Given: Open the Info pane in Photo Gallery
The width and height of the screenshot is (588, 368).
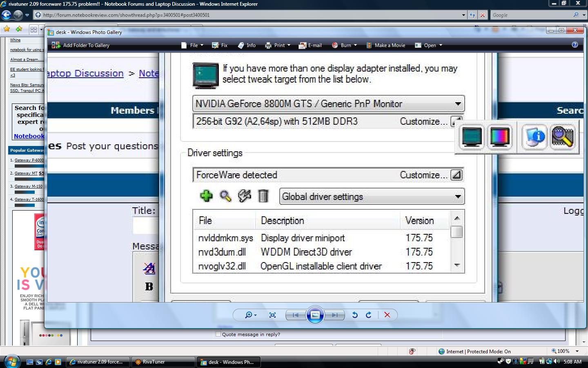Looking at the screenshot, I should click(x=247, y=45).
